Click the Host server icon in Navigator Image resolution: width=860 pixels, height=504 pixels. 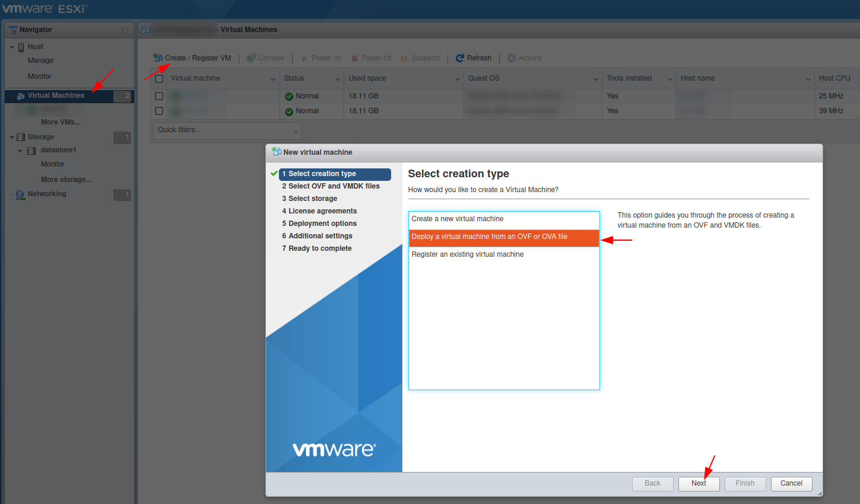point(21,47)
